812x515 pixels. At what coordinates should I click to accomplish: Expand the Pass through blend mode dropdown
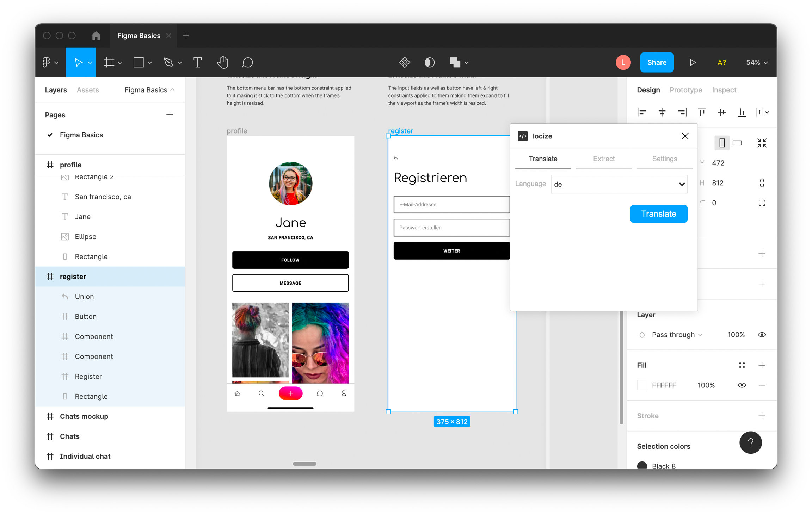(x=677, y=335)
